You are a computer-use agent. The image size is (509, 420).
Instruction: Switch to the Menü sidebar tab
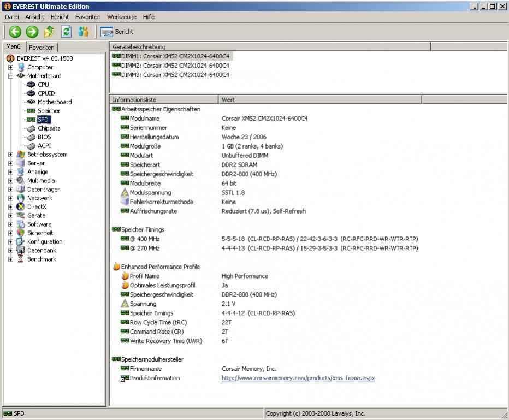(14, 47)
